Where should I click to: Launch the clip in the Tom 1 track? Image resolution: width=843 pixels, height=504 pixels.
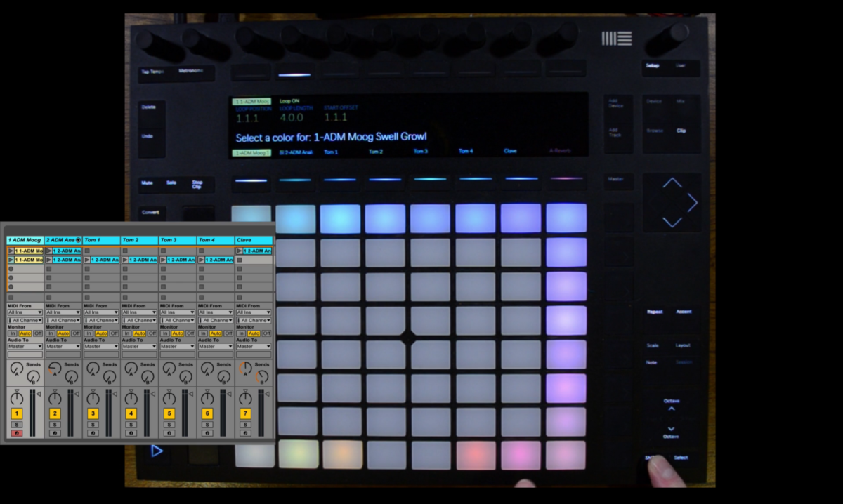tap(87, 260)
